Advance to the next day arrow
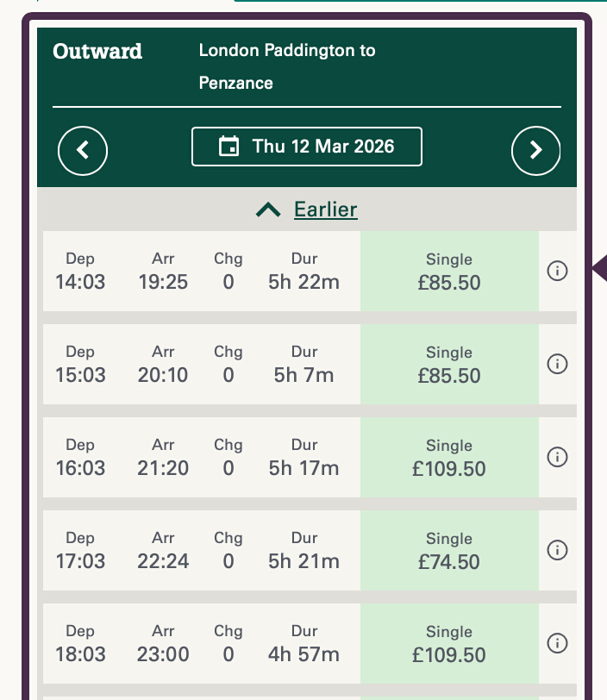 pyautogui.click(x=535, y=150)
